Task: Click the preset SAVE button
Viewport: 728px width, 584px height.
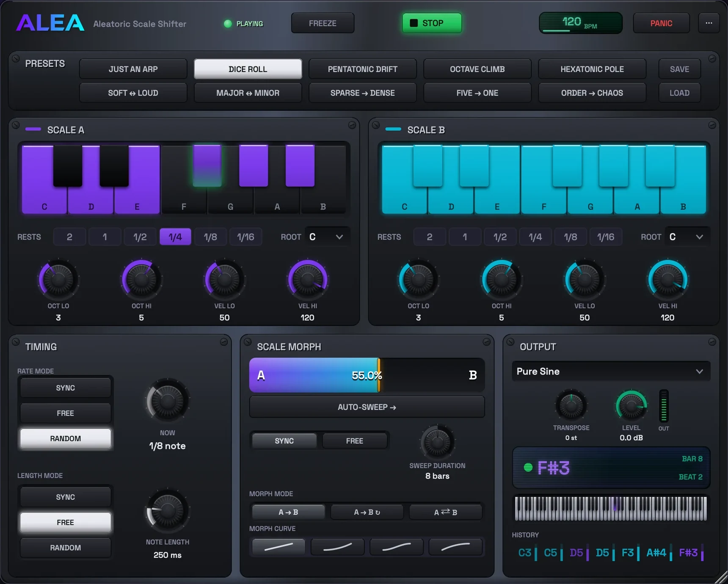Action: (679, 69)
